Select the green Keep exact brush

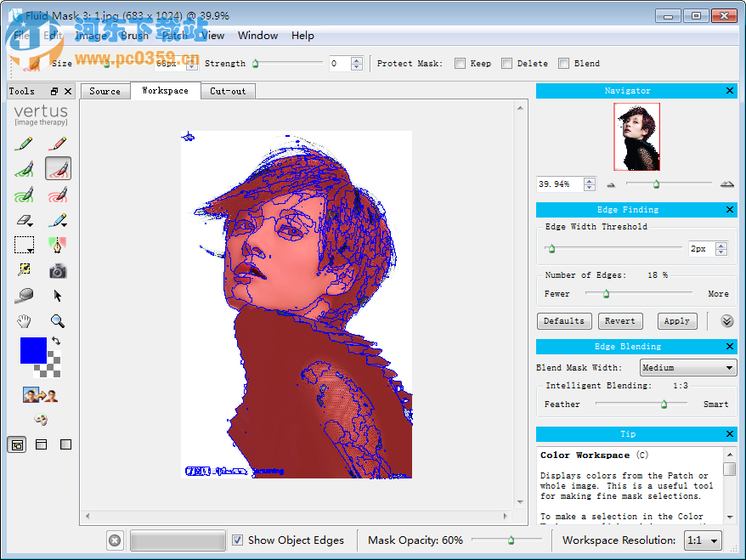[x=25, y=144]
